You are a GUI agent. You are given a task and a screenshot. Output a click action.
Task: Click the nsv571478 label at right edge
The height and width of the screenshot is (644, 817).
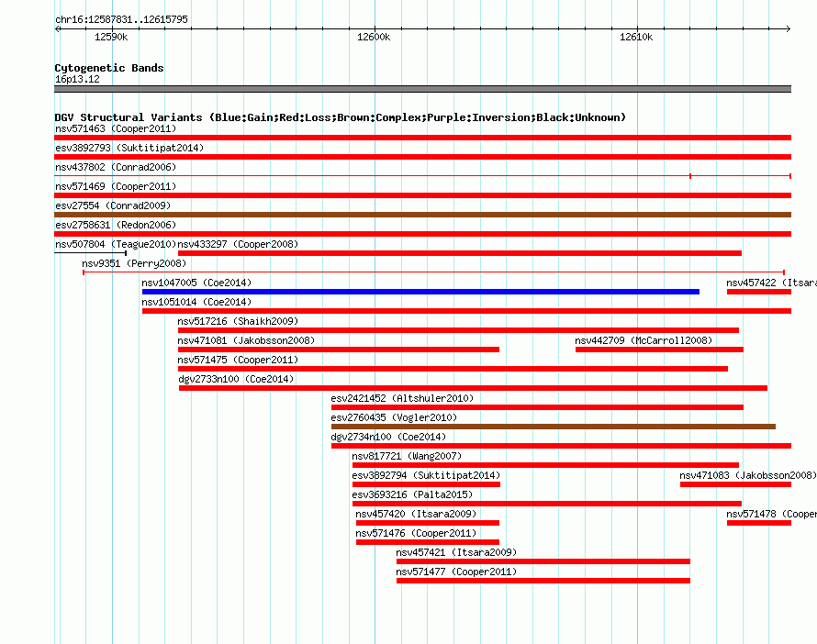(771, 514)
